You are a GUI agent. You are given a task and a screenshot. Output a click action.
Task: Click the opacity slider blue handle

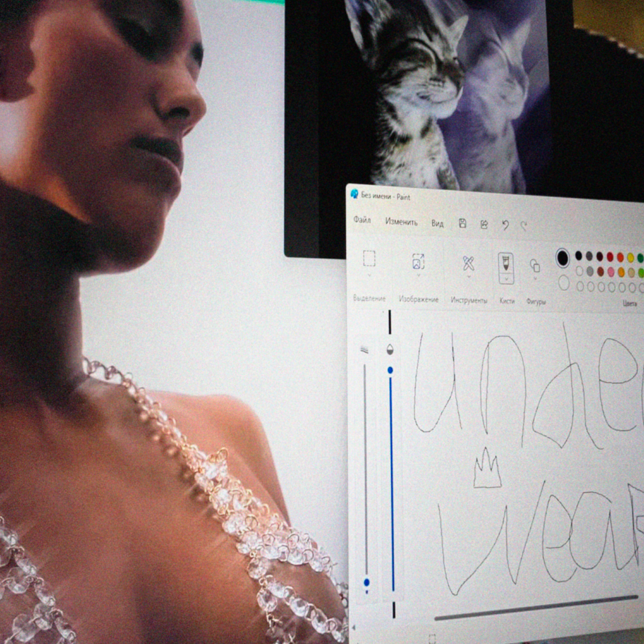(390, 370)
